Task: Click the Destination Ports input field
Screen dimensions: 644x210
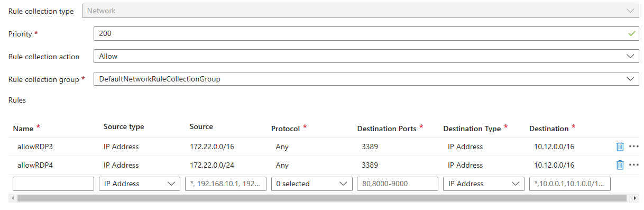Action: [398, 184]
